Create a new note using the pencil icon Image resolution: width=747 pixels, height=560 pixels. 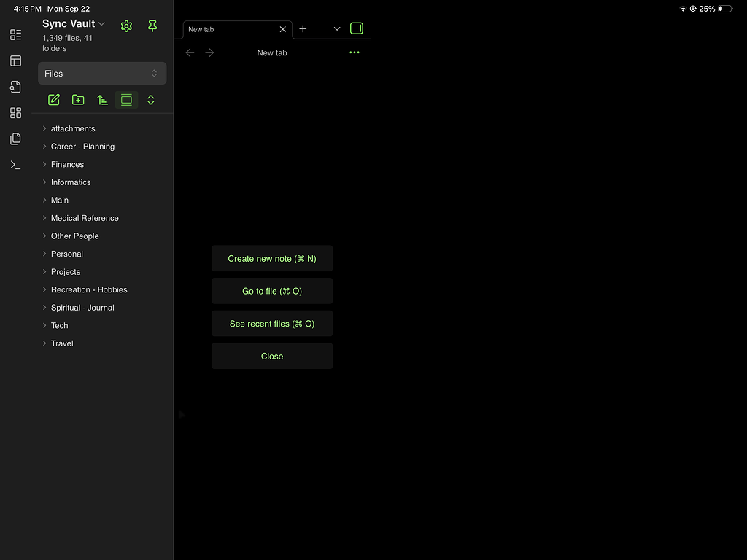53,99
